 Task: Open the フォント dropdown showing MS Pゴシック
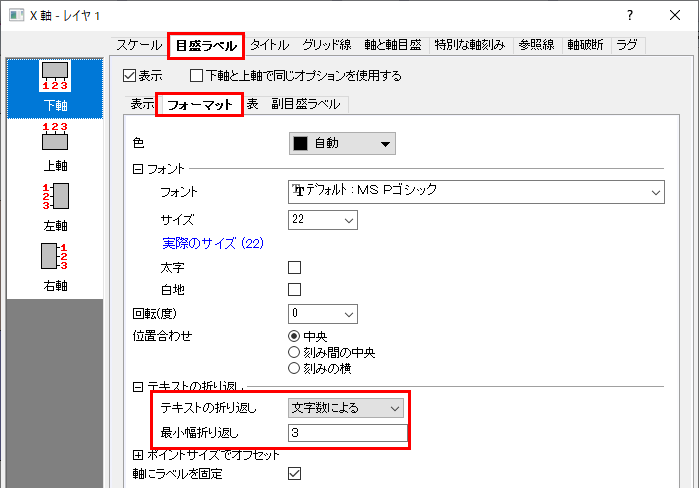click(x=476, y=192)
